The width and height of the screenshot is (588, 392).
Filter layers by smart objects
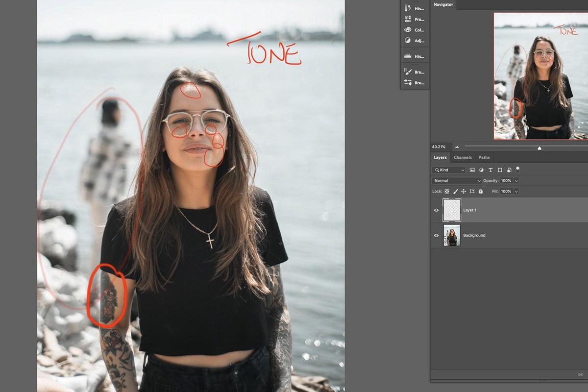[x=509, y=170]
